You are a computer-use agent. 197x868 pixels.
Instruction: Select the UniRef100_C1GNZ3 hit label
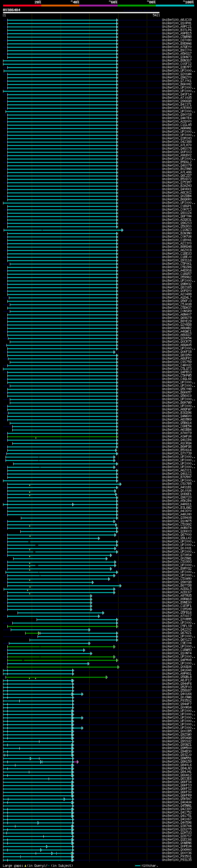tap(177, 230)
